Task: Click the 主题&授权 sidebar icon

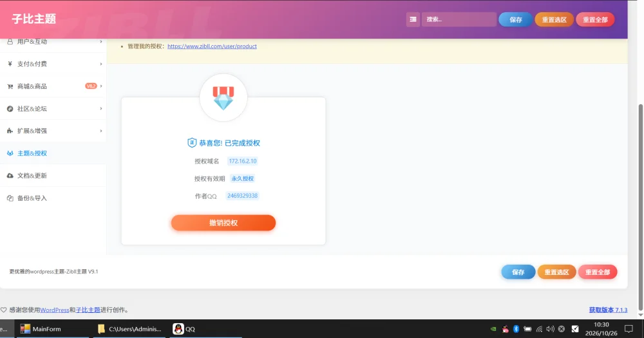Action: [x=10, y=153]
